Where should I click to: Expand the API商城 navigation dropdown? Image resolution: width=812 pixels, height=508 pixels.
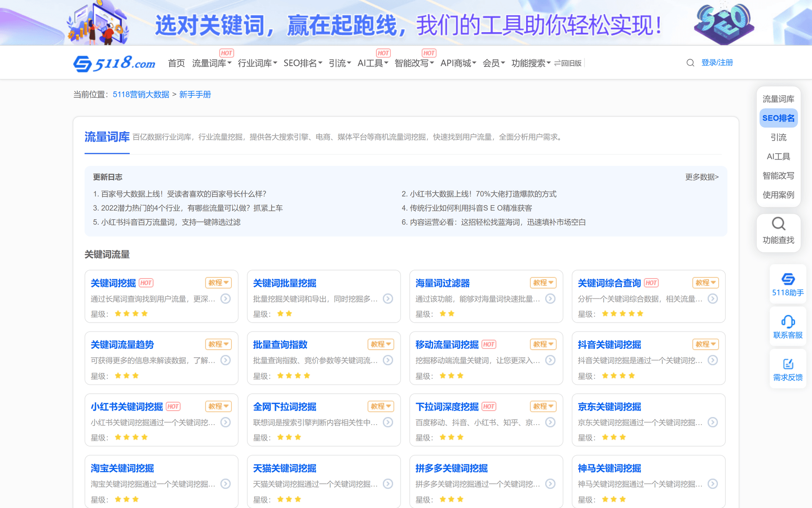pos(458,63)
